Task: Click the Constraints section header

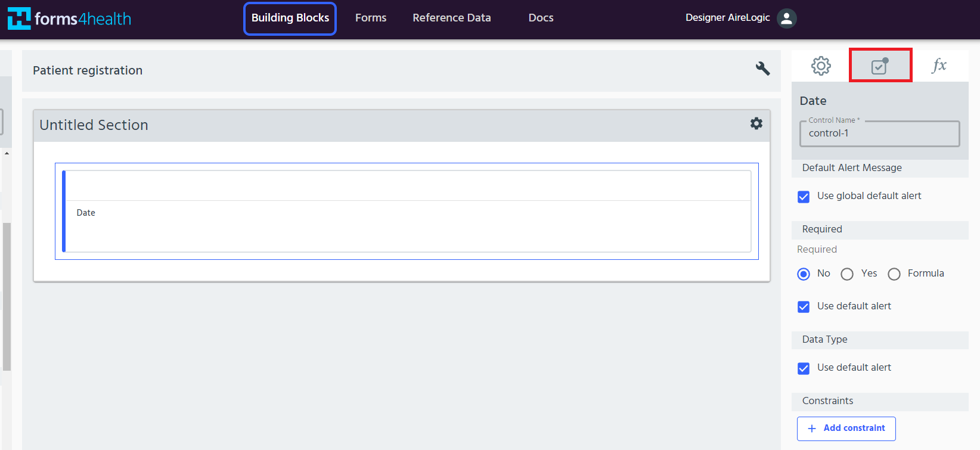Action: point(880,401)
